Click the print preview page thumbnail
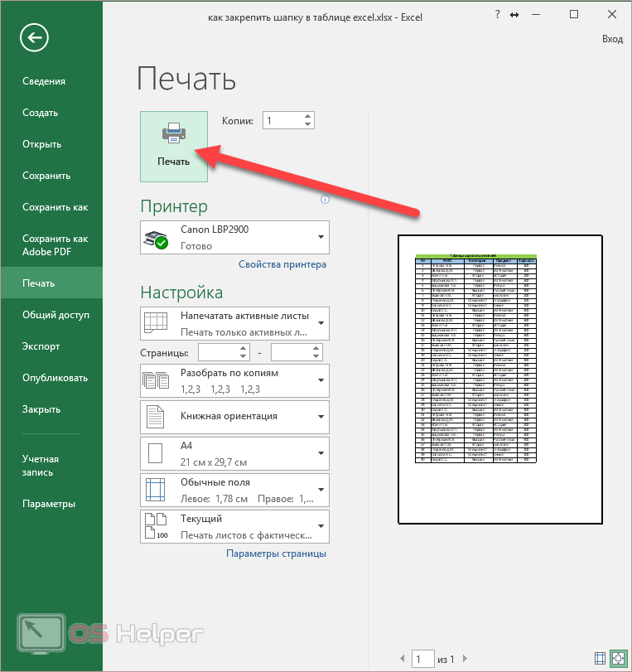Viewport: 632px width, 672px height. (x=500, y=380)
